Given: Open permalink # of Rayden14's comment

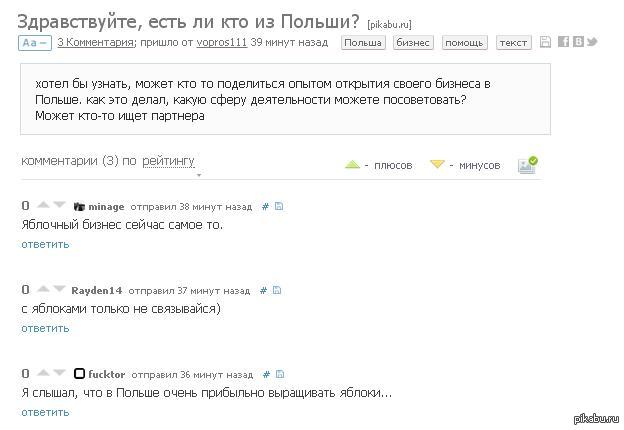Looking at the screenshot, I should point(263,290).
